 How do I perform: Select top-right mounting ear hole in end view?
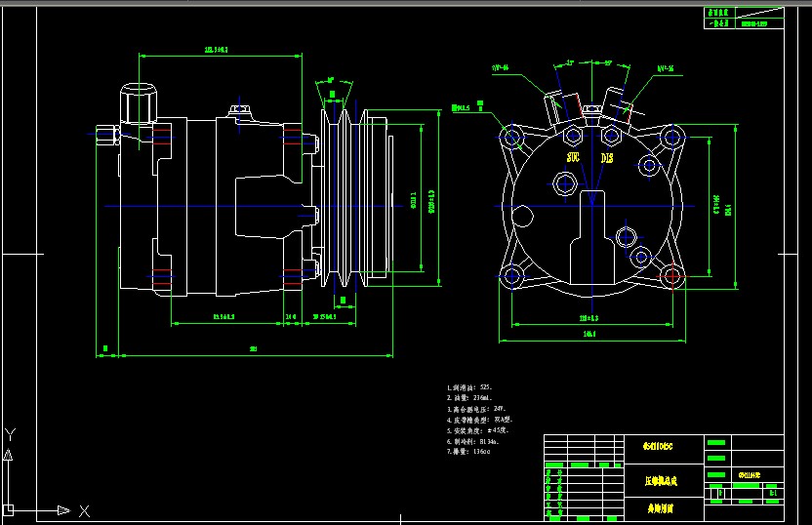coord(670,138)
